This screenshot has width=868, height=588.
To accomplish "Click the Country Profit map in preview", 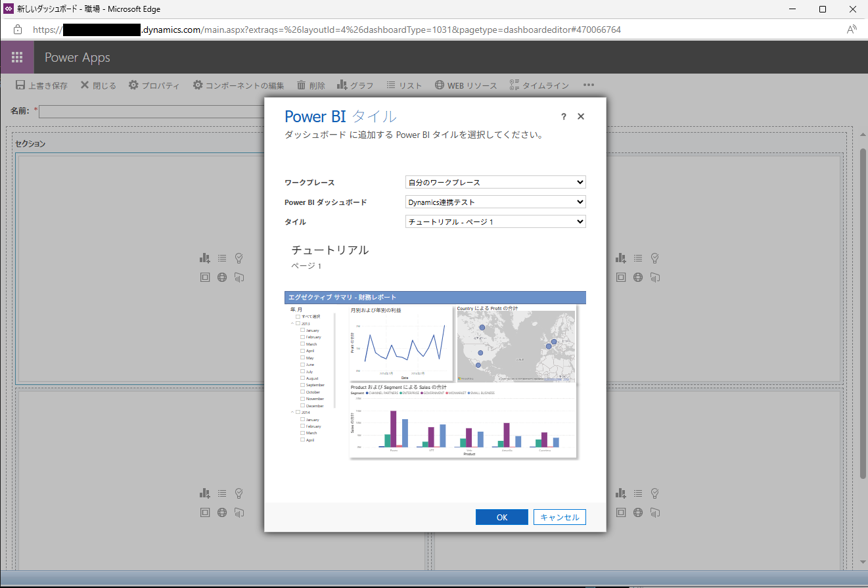I will (x=516, y=343).
